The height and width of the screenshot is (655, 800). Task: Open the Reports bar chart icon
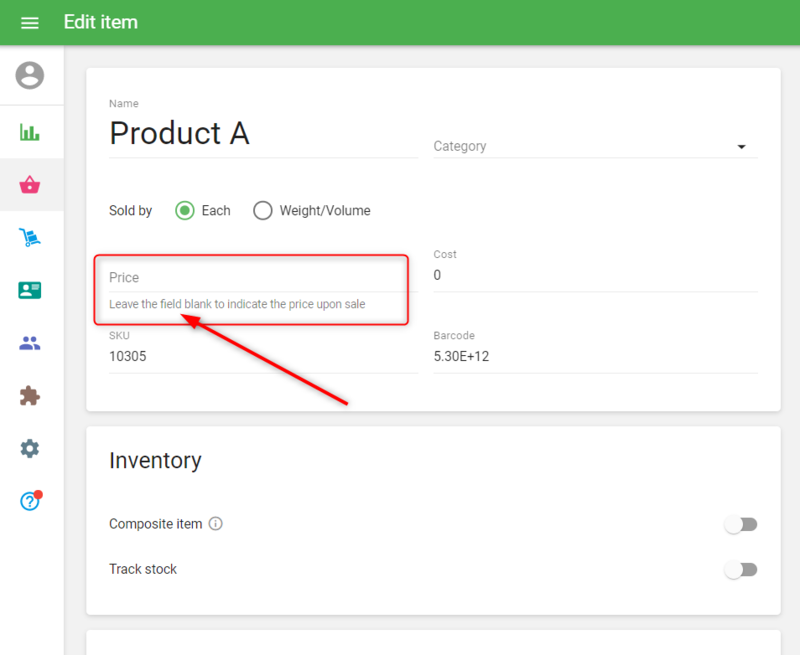(30, 132)
